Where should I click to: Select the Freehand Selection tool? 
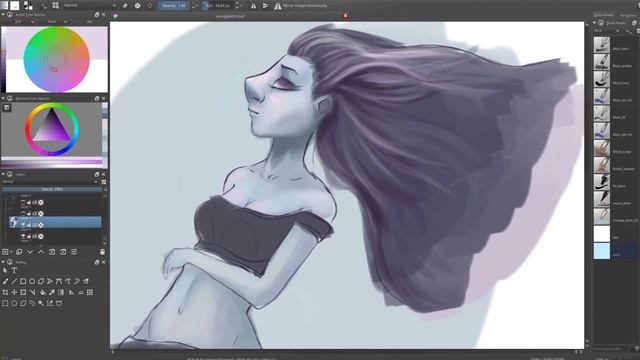coord(32,303)
